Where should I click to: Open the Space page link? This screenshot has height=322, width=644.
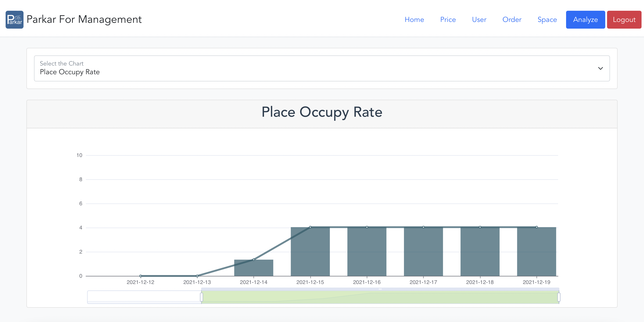[x=547, y=19]
